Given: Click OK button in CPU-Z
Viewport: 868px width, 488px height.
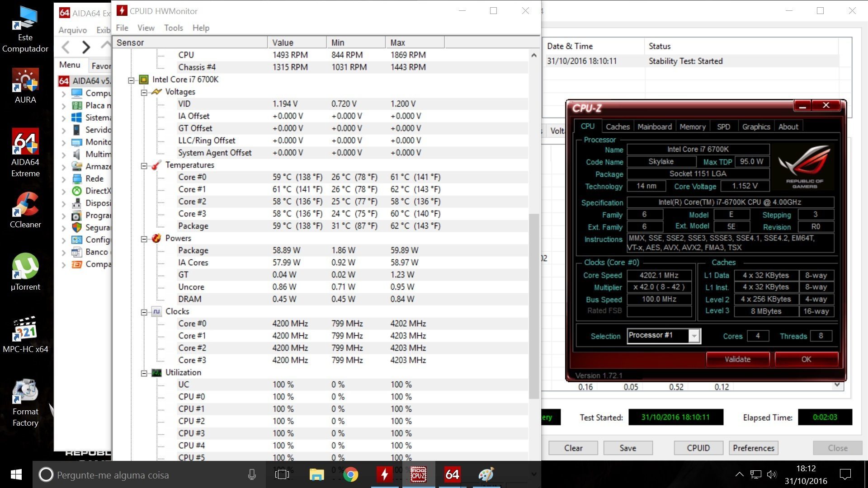Looking at the screenshot, I should pyautogui.click(x=807, y=359).
